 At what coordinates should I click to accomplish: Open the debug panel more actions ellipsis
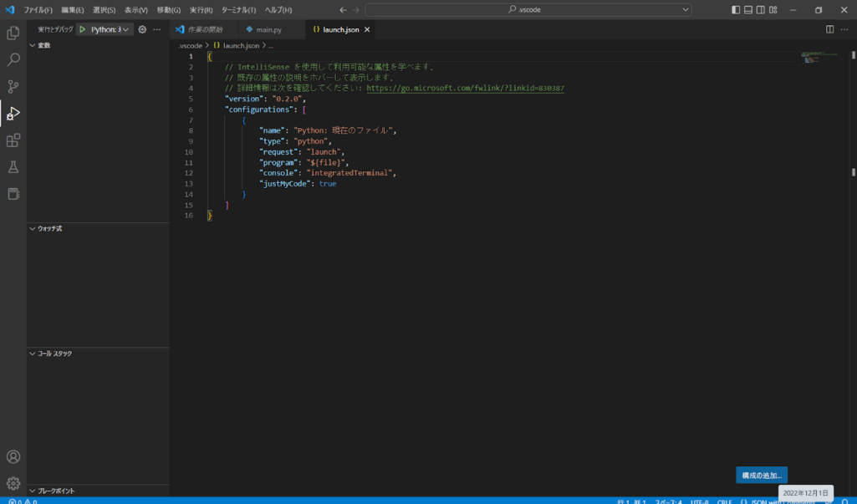coord(157,29)
